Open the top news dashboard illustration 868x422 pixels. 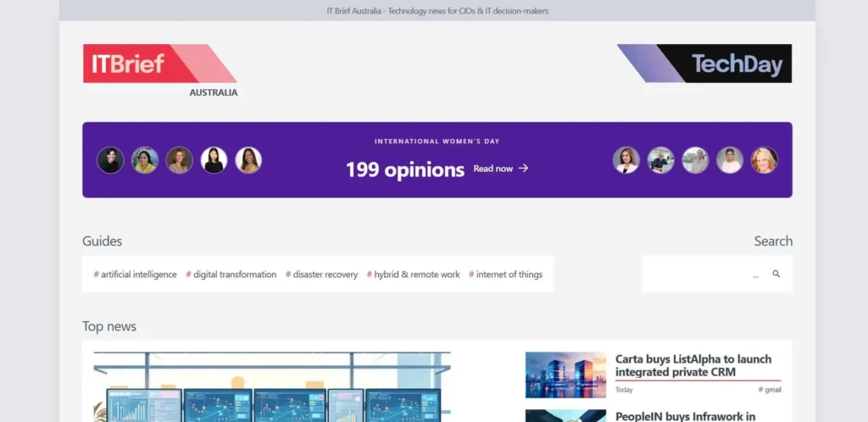(x=272, y=387)
